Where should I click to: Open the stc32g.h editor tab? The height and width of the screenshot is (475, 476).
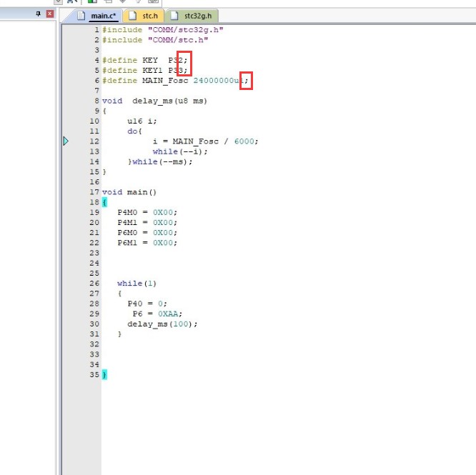192,16
